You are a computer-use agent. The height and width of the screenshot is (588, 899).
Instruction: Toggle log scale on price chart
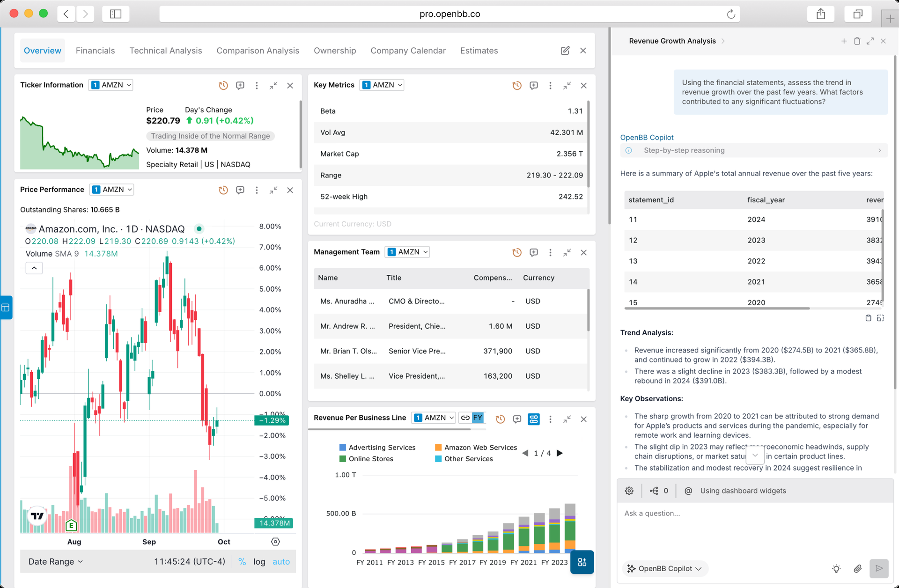tap(259, 562)
